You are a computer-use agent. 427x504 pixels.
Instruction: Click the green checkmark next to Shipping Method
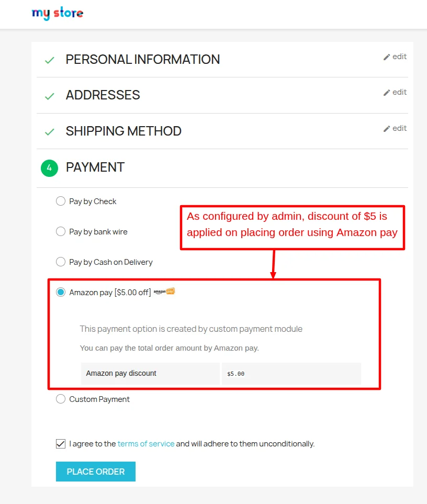click(x=50, y=132)
